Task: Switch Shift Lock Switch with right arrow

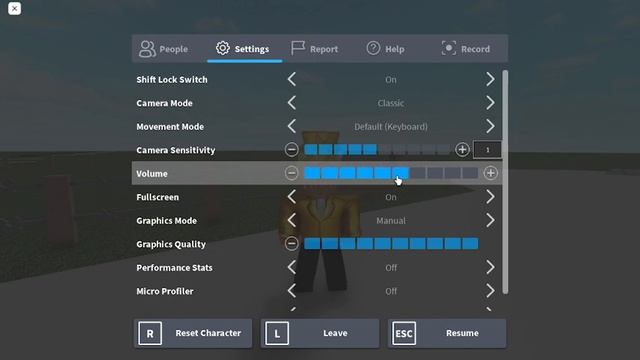Action: pyautogui.click(x=490, y=79)
